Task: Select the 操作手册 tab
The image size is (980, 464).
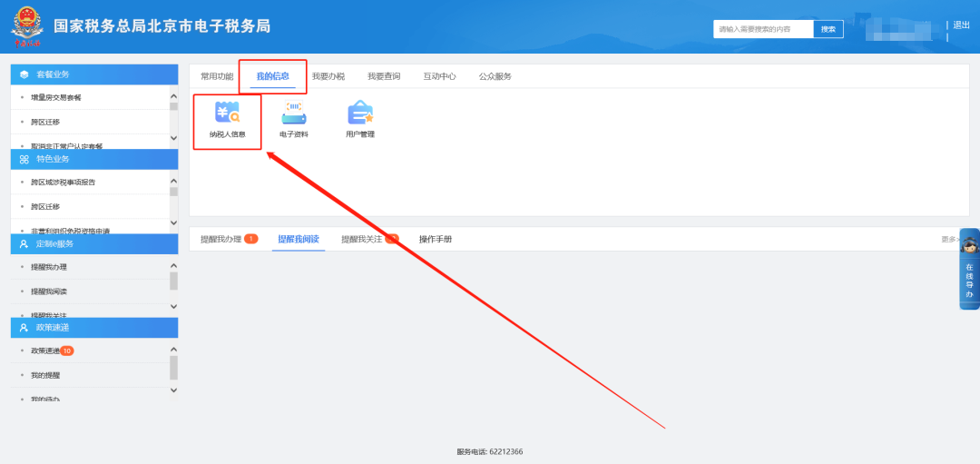Action: pyautogui.click(x=436, y=239)
